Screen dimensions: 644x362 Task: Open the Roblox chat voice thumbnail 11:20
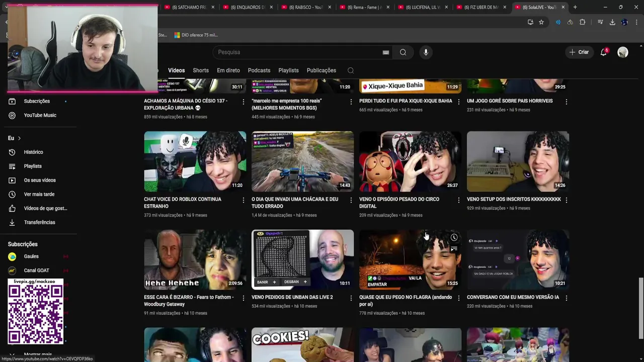pyautogui.click(x=195, y=161)
